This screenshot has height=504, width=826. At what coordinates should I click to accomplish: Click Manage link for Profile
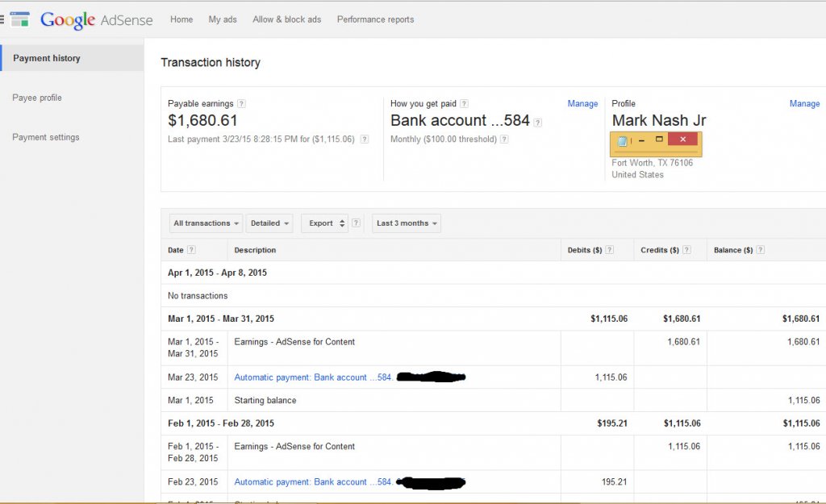(804, 104)
